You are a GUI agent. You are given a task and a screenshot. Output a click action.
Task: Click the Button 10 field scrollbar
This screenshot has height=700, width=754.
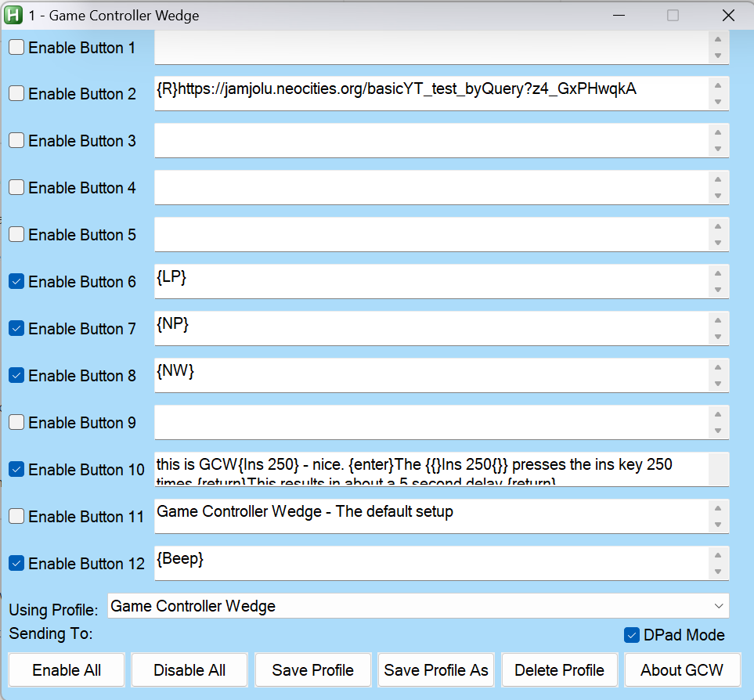tap(718, 469)
